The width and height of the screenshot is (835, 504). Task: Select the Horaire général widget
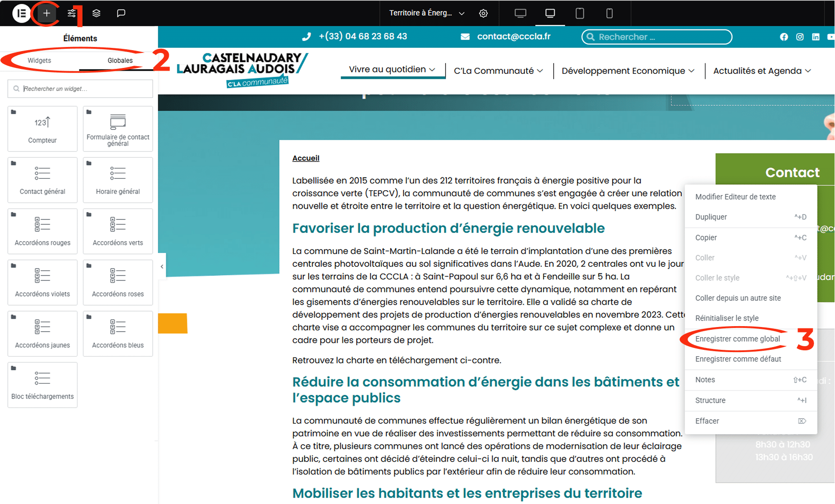click(x=118, y=180)
